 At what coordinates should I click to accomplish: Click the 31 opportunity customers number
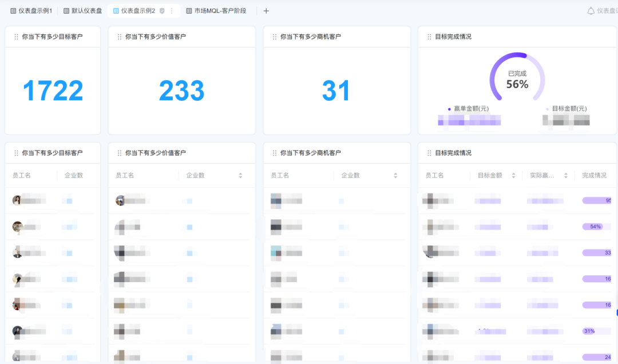pos(336,91)
